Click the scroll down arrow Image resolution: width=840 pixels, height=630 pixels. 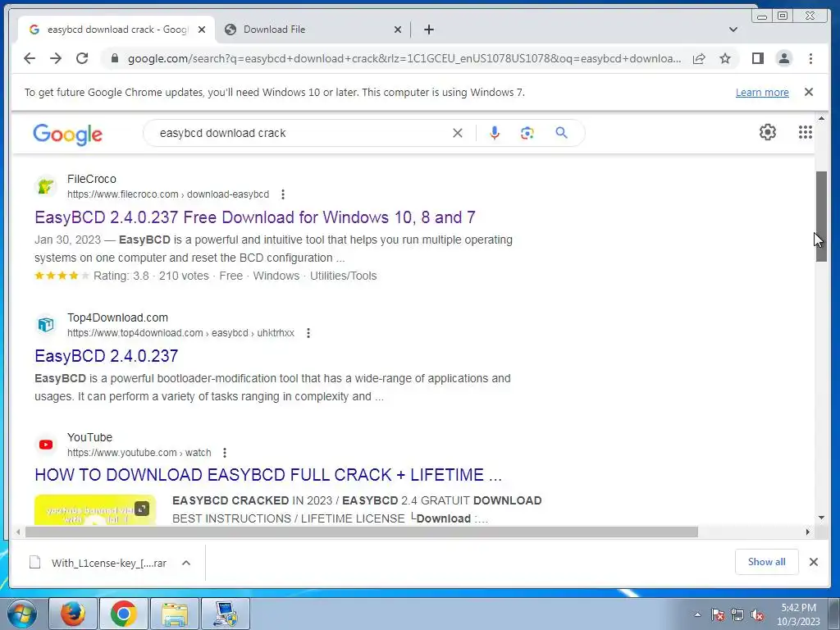click(821, 518)
